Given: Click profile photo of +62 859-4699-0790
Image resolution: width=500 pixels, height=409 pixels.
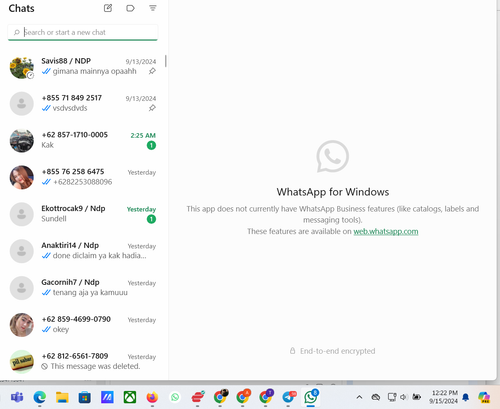Looking at the screenshot, I should click(x=22, y=325).
